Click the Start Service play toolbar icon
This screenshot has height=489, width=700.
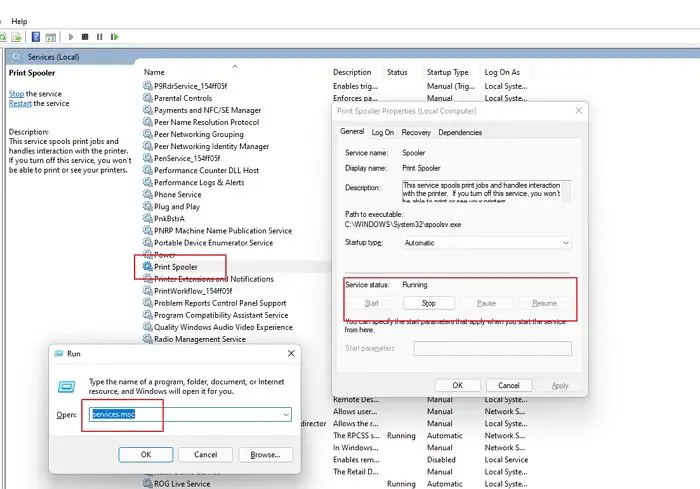(71, 37)
